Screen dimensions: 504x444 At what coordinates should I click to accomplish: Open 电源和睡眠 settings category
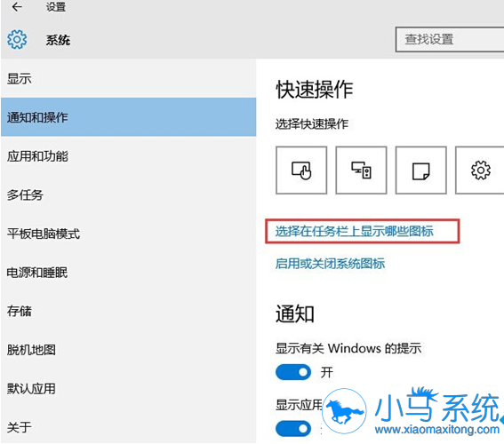click(x=128, y=273)
